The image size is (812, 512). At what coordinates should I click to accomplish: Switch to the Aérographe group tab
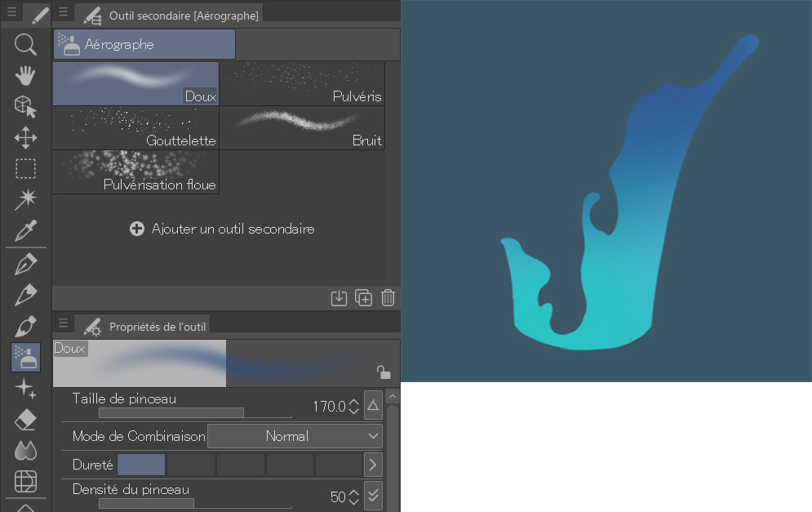pos(144,44)
